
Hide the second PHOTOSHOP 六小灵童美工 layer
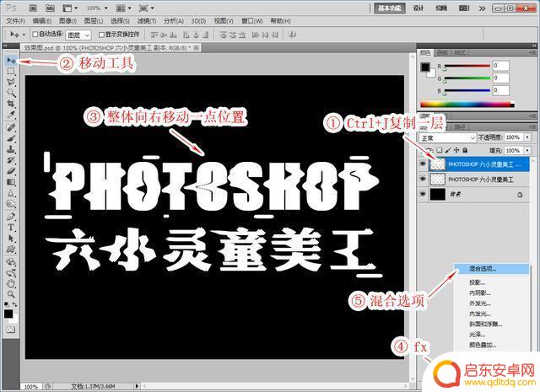tap(423, 179)
